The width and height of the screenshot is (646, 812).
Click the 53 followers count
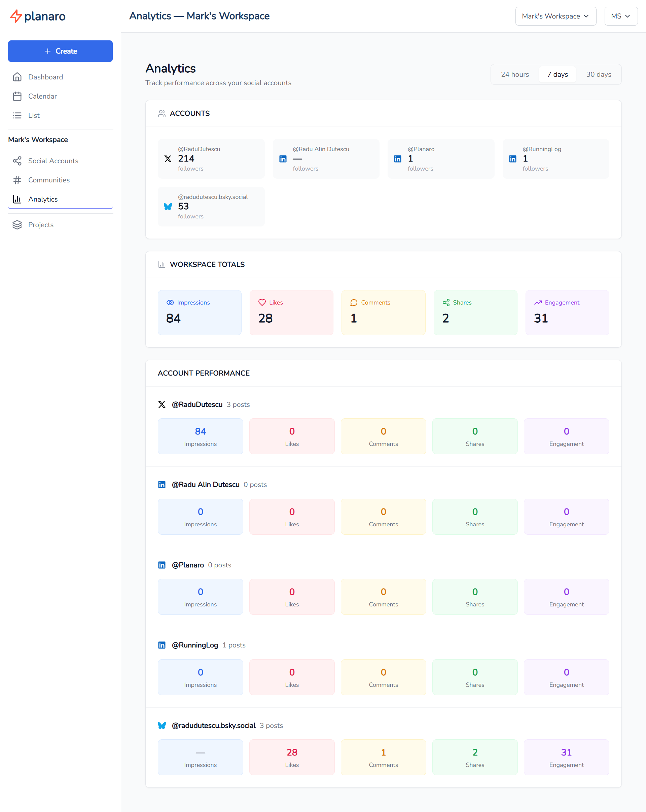tap(183, 206)
